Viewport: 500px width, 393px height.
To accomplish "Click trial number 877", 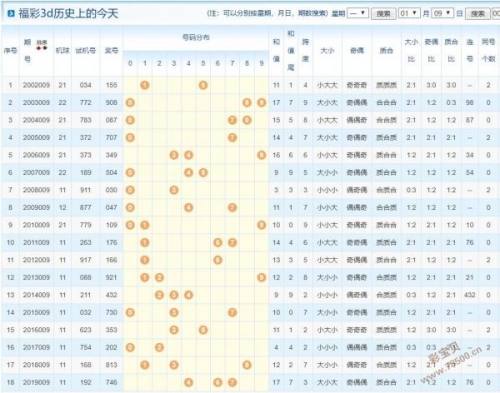I will click(x=86, y=208).
